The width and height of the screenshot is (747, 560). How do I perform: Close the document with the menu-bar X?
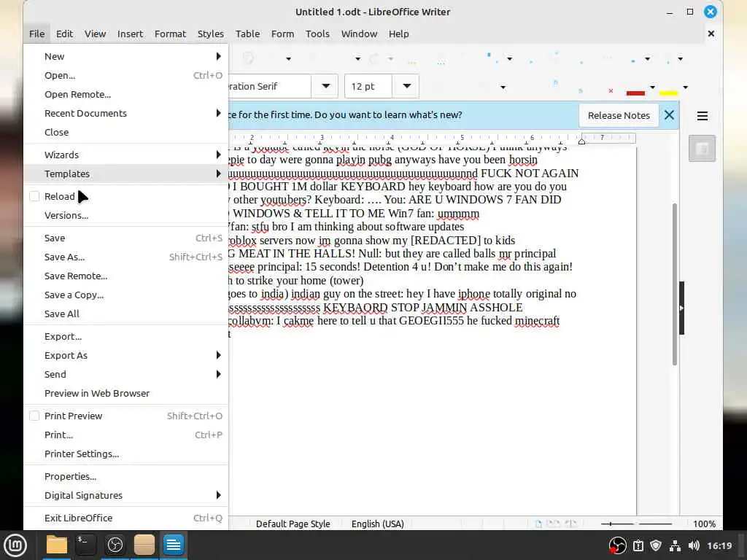tap(711, 34)
